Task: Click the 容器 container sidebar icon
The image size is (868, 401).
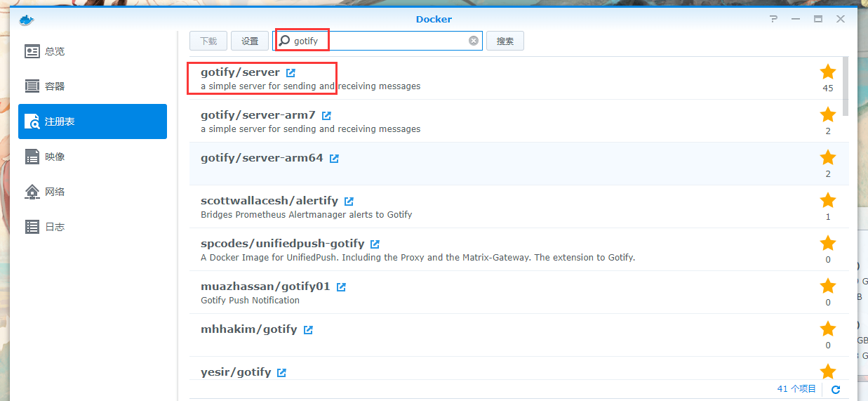Action: click(32, 86)
